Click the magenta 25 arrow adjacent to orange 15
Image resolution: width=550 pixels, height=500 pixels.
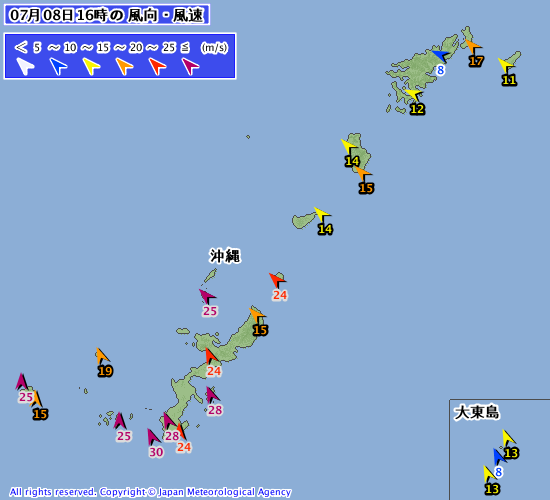point(22,382)
